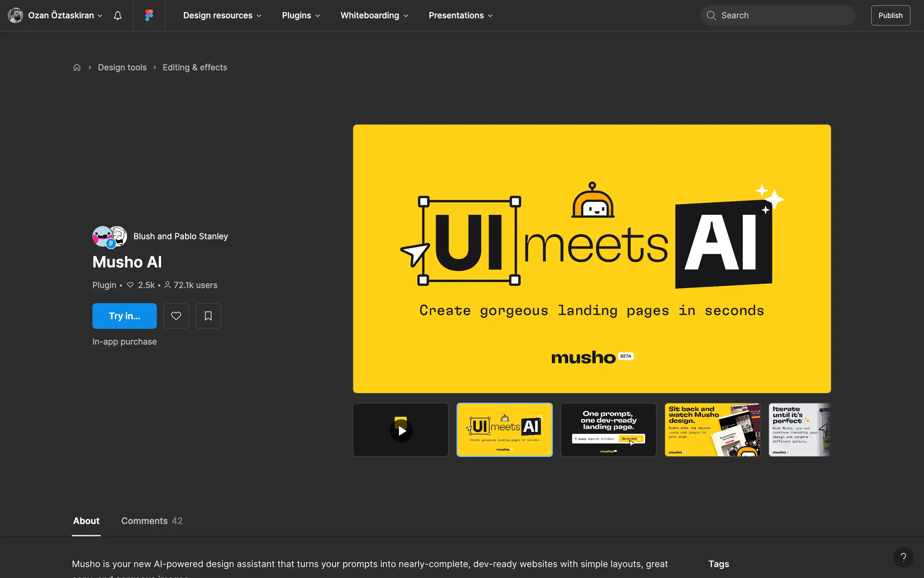924x578 pixels.
Task: Expand the Plugins menu
Action: (301, 15)
